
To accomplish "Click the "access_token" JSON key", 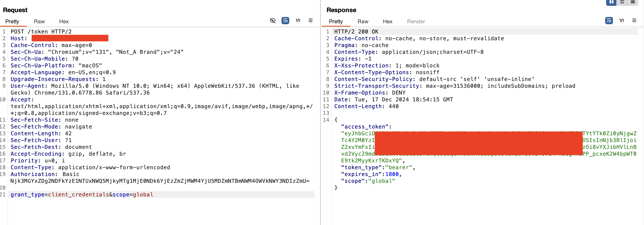I will [365, 127].
